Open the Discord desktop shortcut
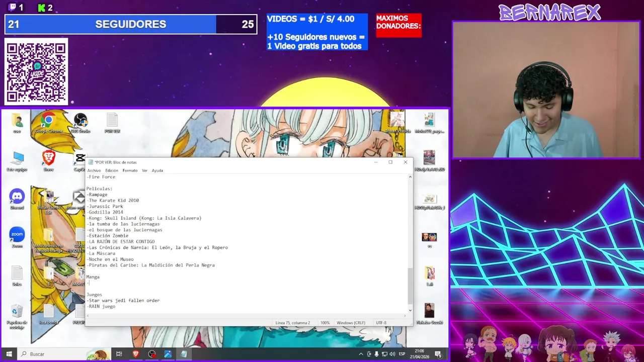The height and width of the screenshot is (362, 644). coord(17,199)
